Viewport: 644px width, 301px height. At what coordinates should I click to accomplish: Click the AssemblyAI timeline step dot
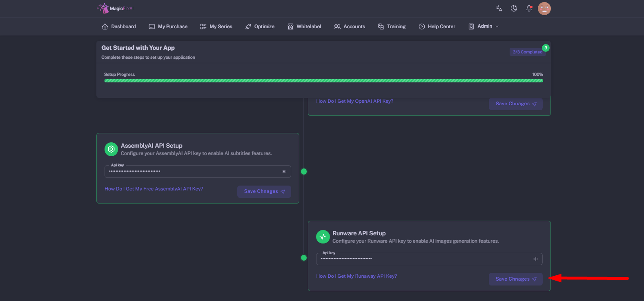coord(304,171)
